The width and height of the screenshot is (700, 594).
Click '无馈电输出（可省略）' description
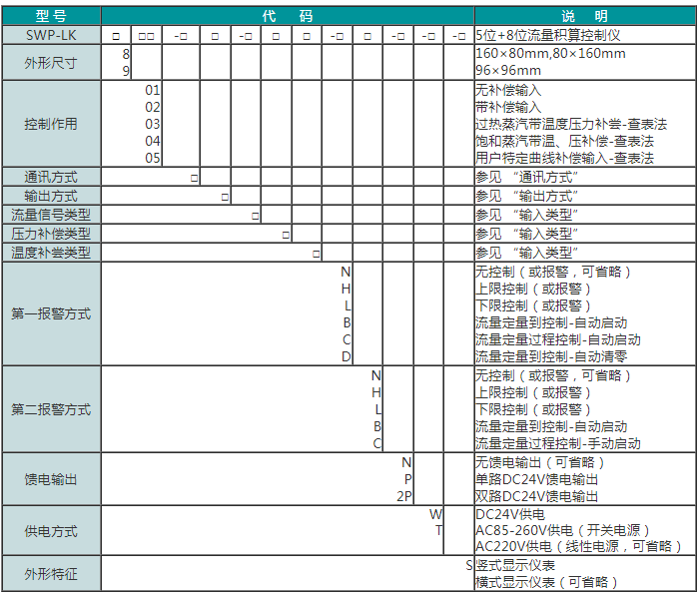(540, 462)
